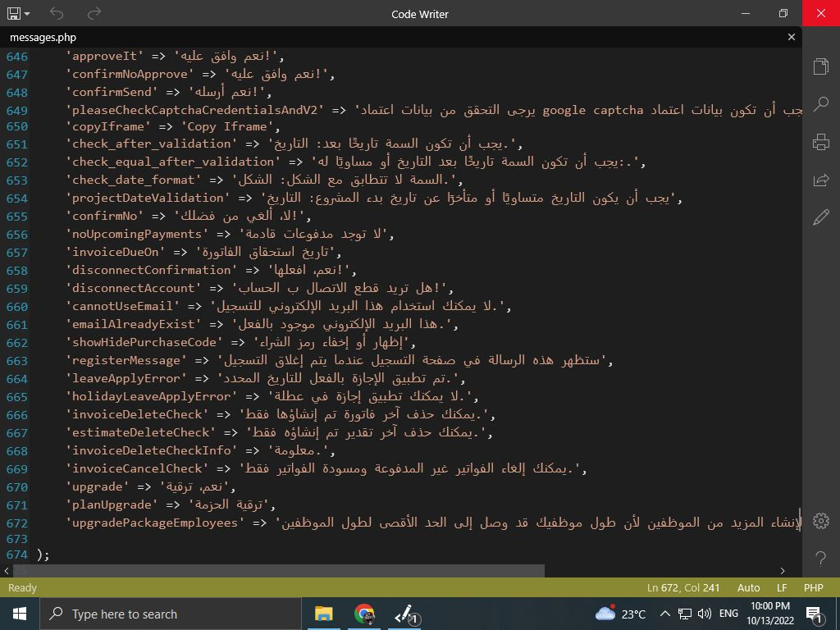Open notification center icon

[815, 614]
